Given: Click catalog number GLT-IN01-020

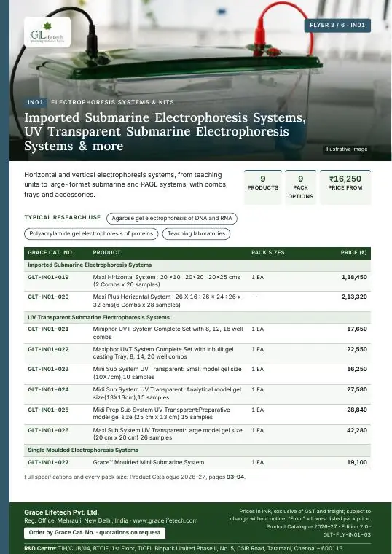Looking at the screenshot, I should click(x=48, y=297).
